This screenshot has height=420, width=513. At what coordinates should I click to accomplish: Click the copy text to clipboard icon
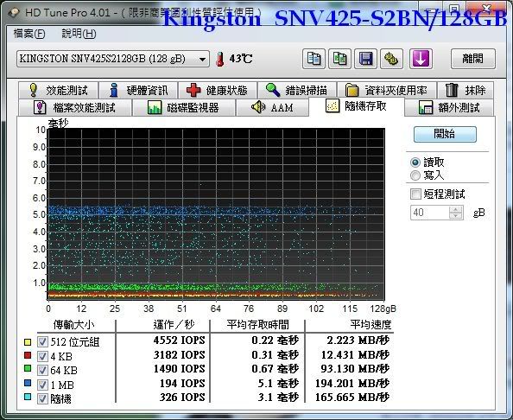click(313, 59)
